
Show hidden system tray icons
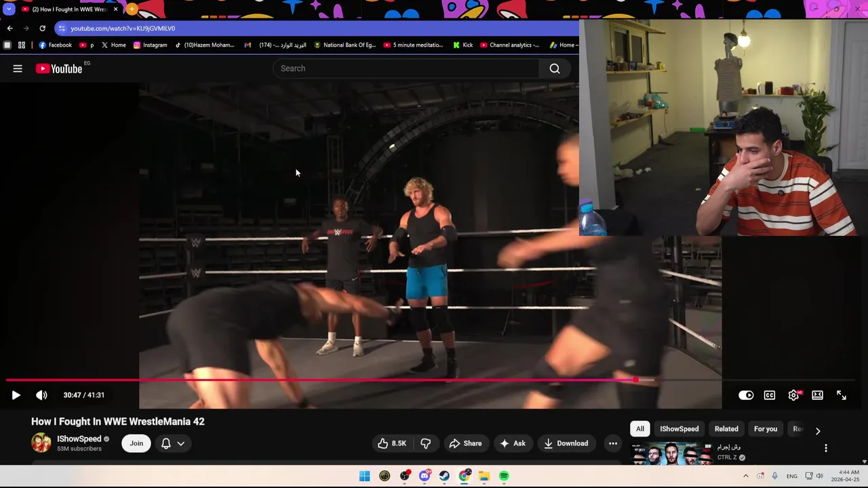(746, 476)
